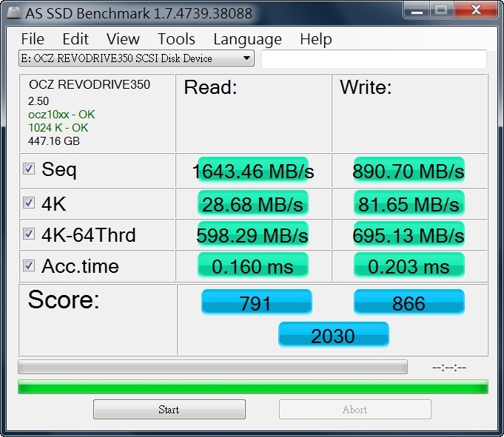
Task: Click the read access time 0.160 ms
Action: [x=253, y=266]
